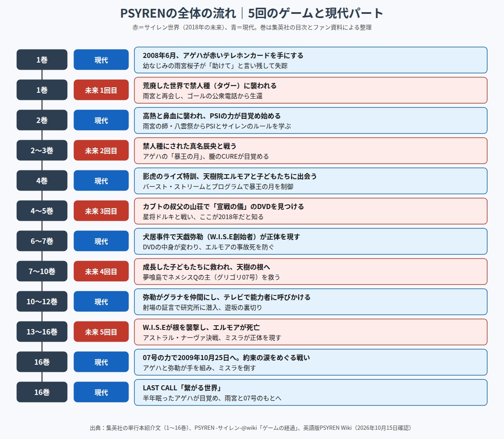
Task: Click the '4〜5巻' volume badge
Action: [x=42, y=211]
